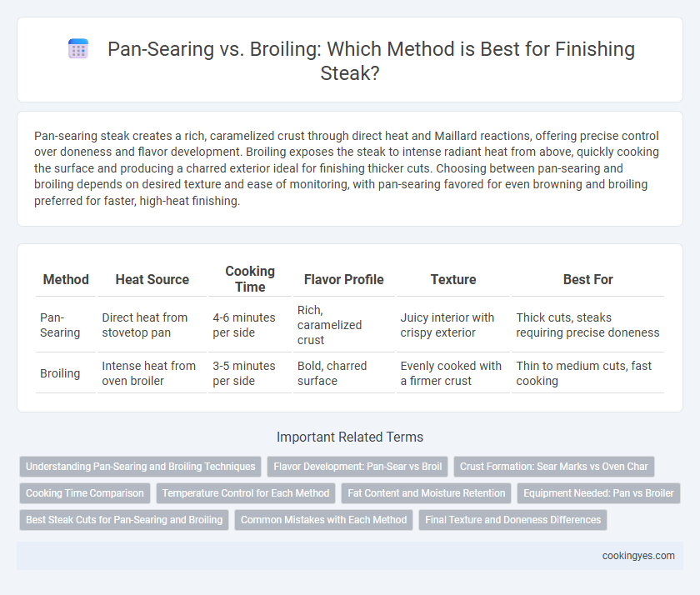Click the page title heading
Screen dimensions: 700x595
tap(371, 61)
